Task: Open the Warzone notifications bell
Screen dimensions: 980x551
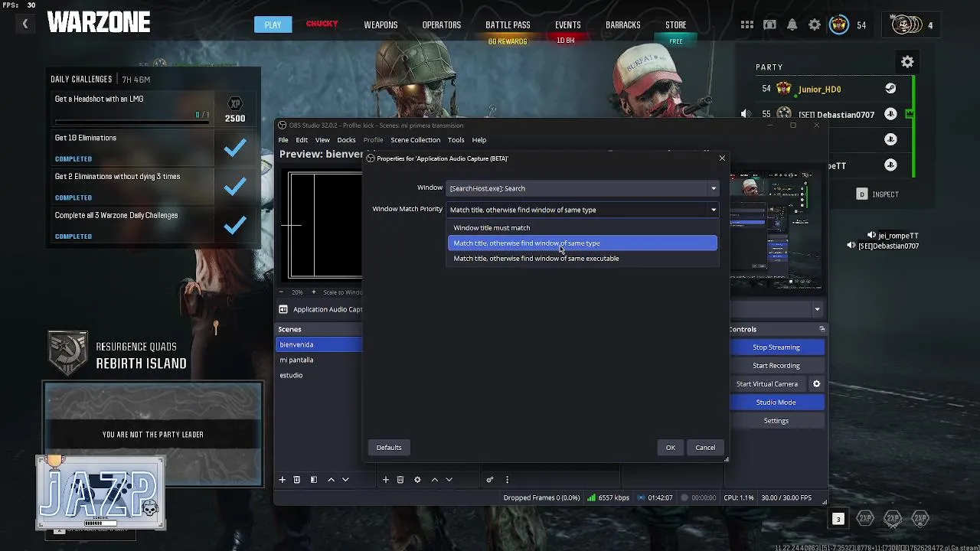Action: (792, 25)
